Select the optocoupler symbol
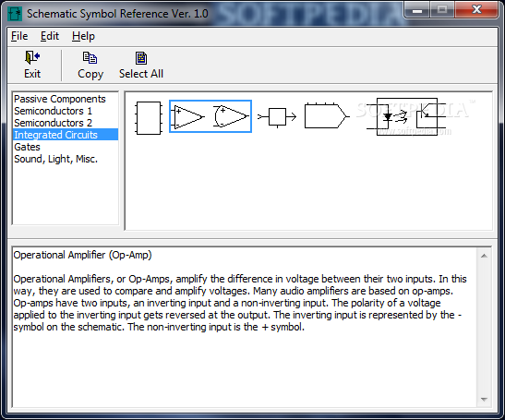505x420 pixels. (407, 116)
